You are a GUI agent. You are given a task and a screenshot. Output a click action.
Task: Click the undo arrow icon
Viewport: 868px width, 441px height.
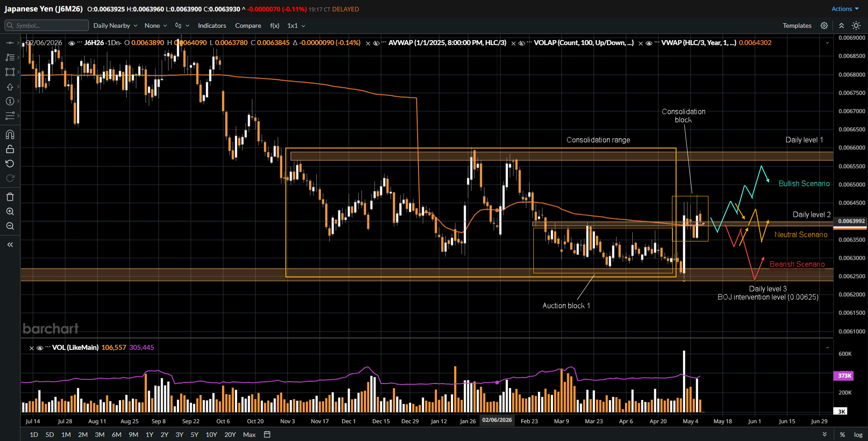[10, 164]
